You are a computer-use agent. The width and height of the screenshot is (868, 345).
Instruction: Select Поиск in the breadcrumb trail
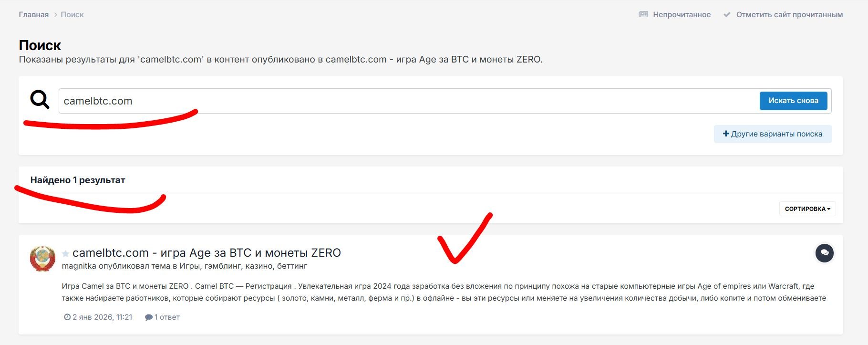tap(72, 15)
